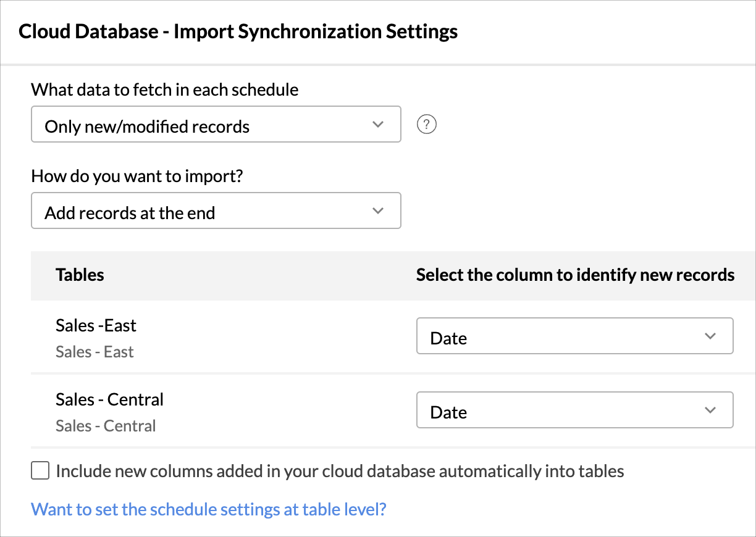Click the "Include new columns added" checkbox label

340,472
